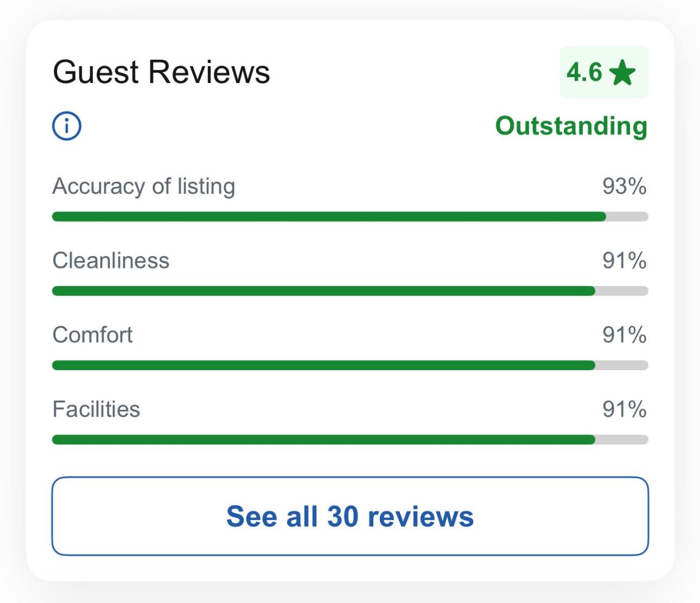The height and width of the screenshot is (603, 700).
Task: Select the Cleanliness label
Action: [x=111, y=261]
